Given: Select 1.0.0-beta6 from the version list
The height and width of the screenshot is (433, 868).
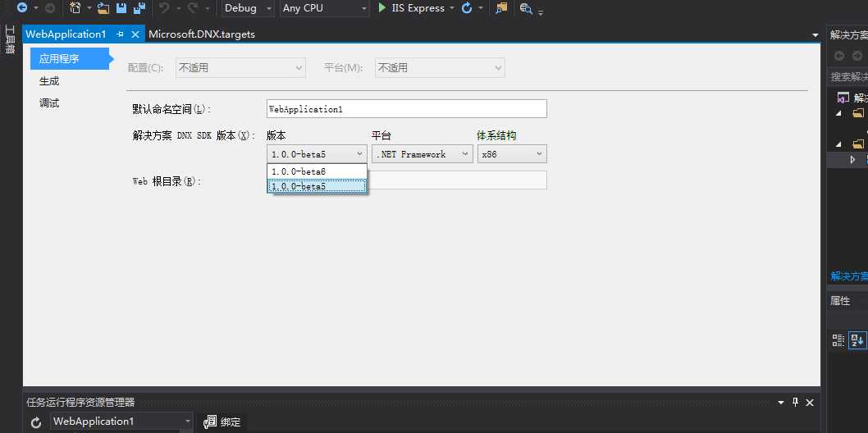Looking at the screenshot, I should tap(317, 171).
